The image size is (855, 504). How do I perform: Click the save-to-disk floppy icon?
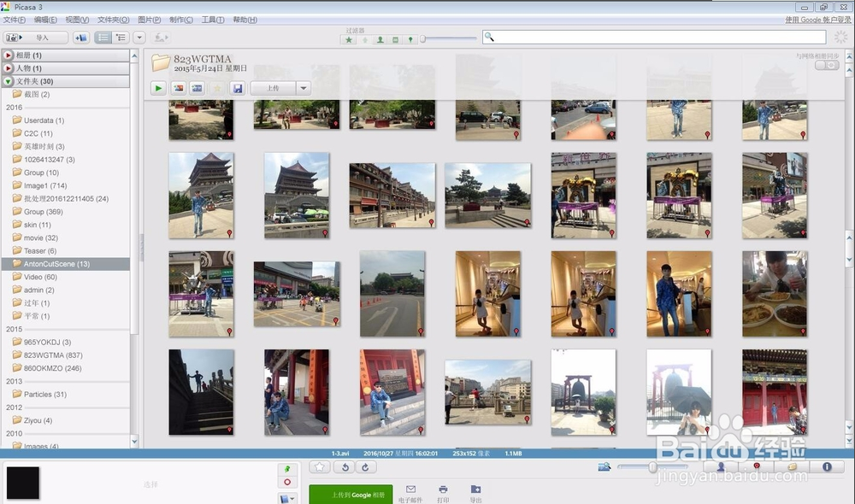pyautogui.click(x=238, y=88)
